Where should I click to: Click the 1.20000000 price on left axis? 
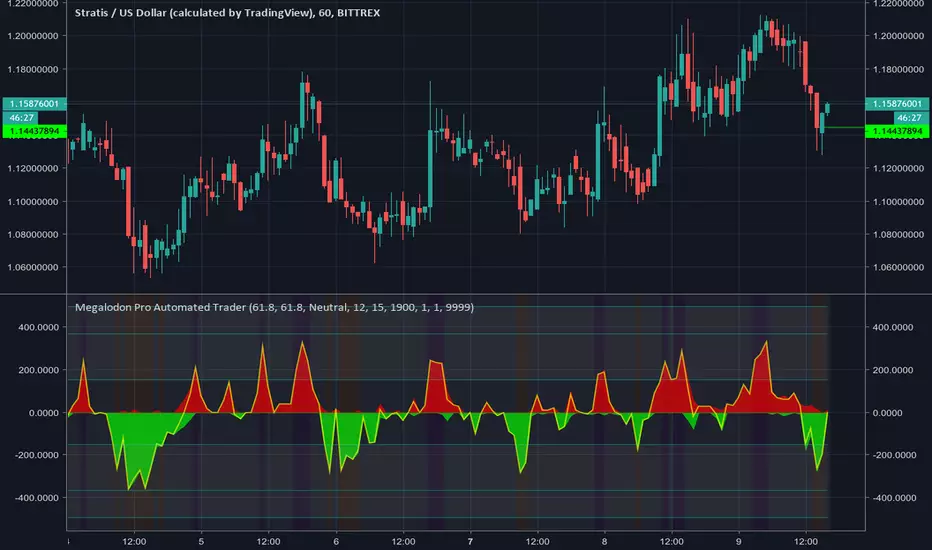[33, 36]
